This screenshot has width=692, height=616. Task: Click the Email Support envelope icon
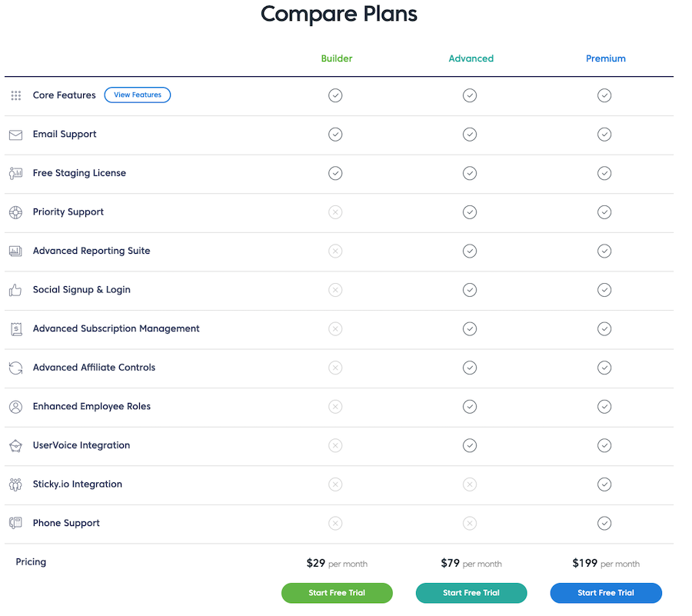pyautogui.click(x=16, y=135)
